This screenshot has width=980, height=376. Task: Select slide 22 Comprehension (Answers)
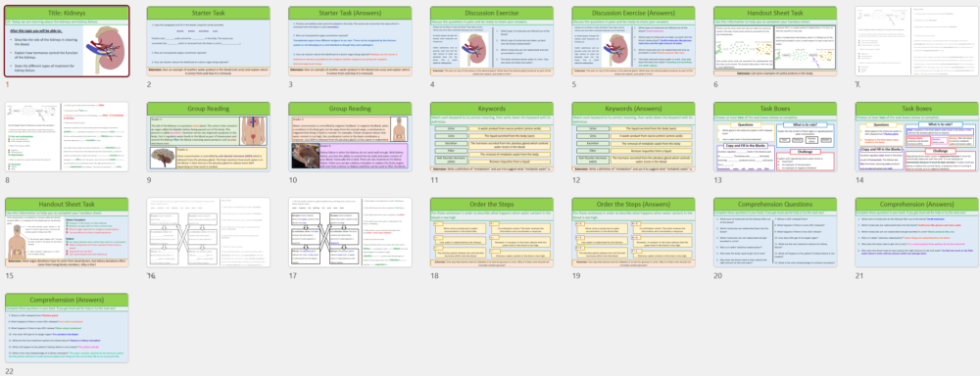pyautogui.click(x=67, y=328)
